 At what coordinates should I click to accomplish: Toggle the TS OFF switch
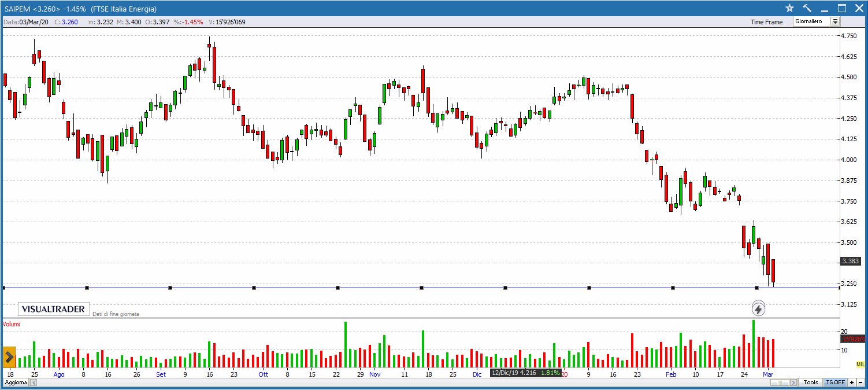point(835,382)
